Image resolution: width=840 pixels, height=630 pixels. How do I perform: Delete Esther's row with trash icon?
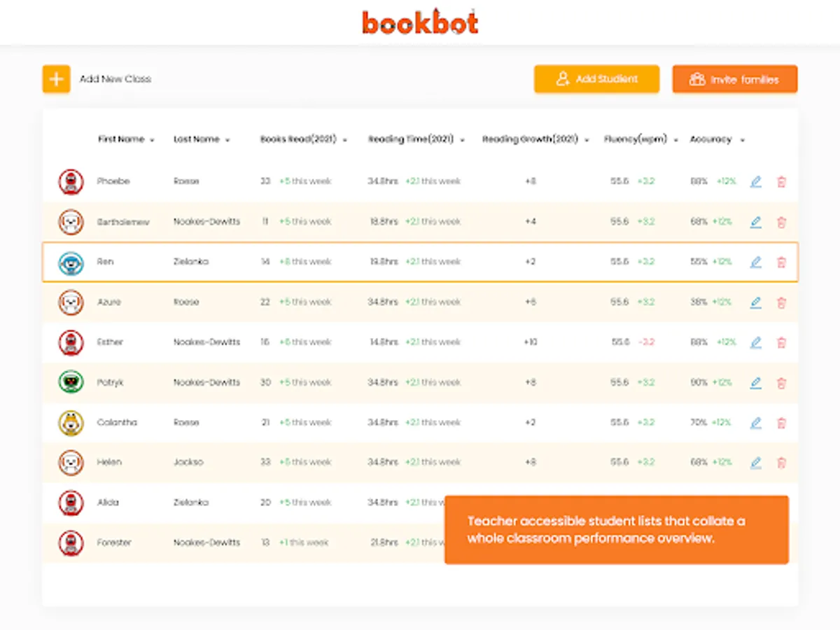point(781,343)
